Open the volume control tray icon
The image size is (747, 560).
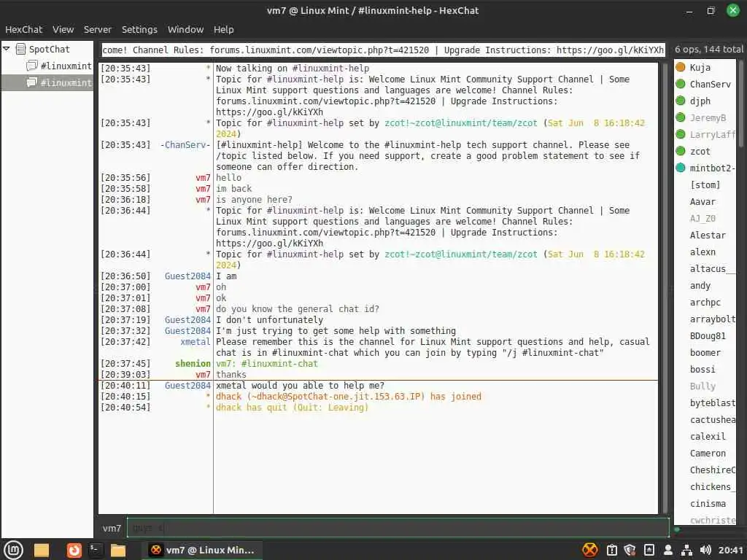(x=705, y=550)
